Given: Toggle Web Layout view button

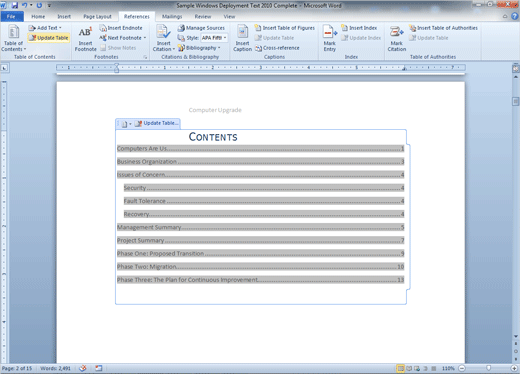Looking at the screenshot, I should [417, 368].
